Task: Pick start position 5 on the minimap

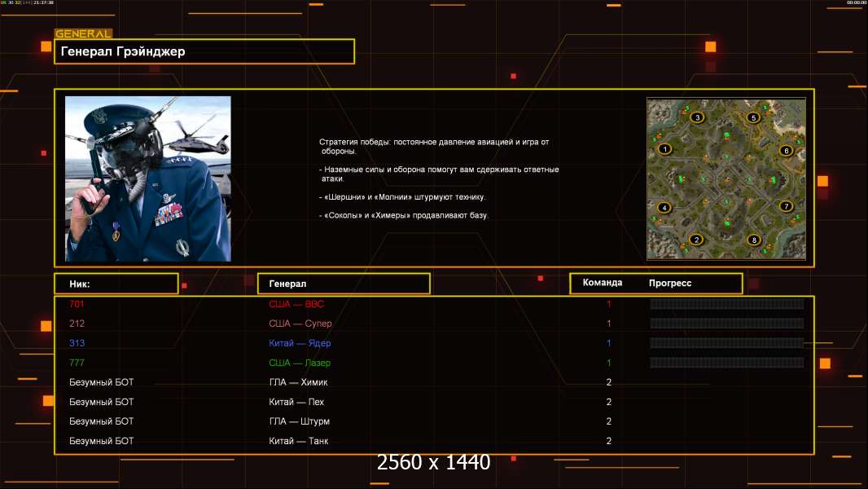Action: pyautogui.click(x=754, y=117)
